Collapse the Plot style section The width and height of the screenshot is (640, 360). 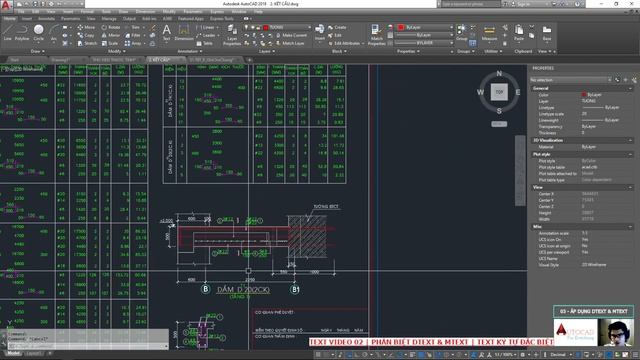(630, 154)
